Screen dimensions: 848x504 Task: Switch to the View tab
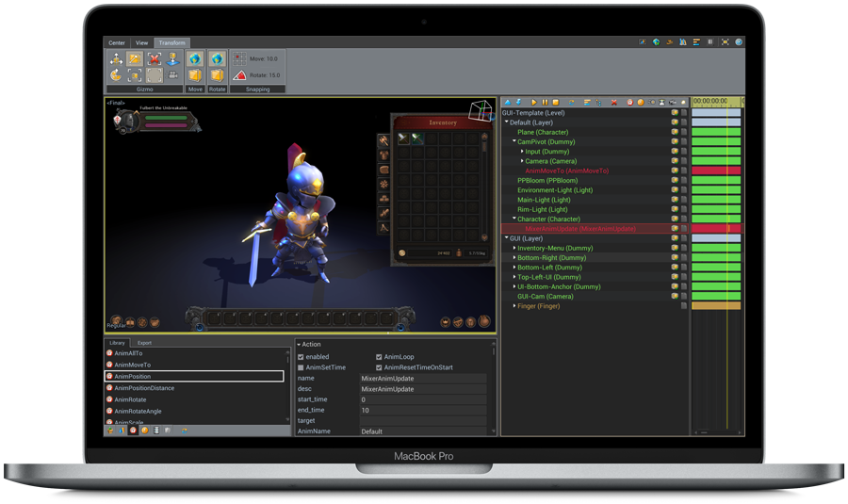pos(141,42)
